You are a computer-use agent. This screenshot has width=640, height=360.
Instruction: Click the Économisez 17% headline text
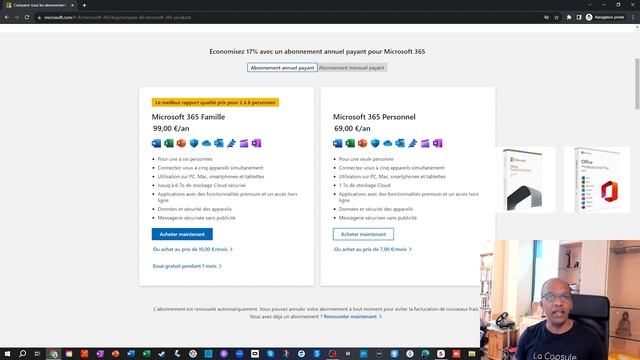tap(317, 51)
